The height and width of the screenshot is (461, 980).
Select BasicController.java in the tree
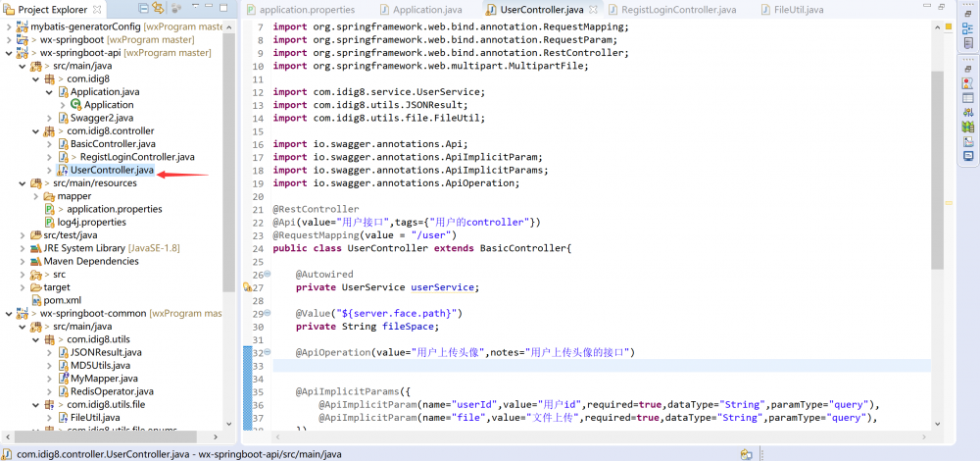tap(113, 144)
